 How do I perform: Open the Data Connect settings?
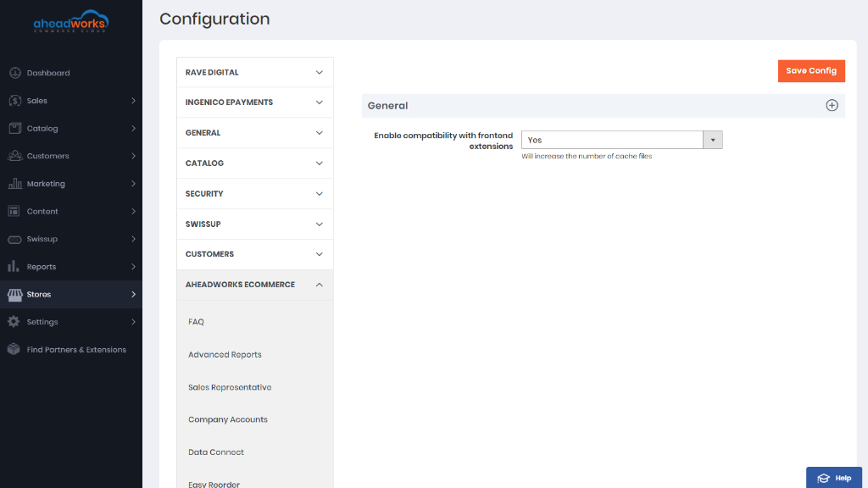(216, 452)
